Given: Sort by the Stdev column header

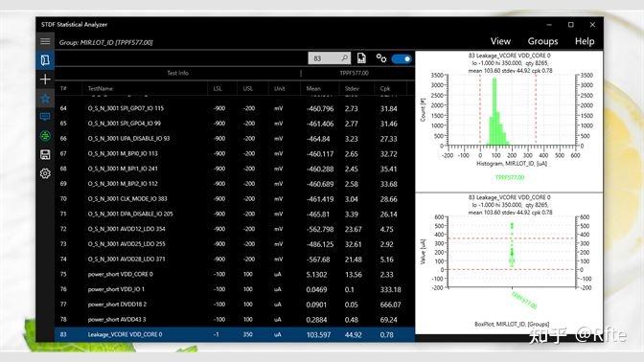Looking at the screenshot, I should click(x=352, y=89).
